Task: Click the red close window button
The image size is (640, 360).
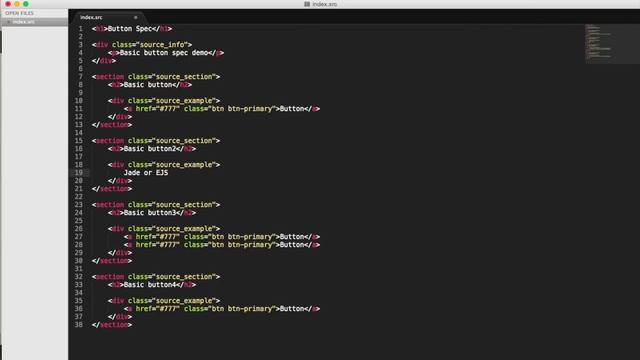Action: [x=8, y=4]
